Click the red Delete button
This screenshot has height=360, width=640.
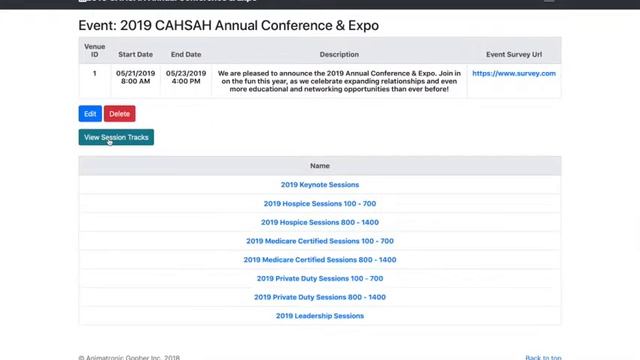(120, 114)
